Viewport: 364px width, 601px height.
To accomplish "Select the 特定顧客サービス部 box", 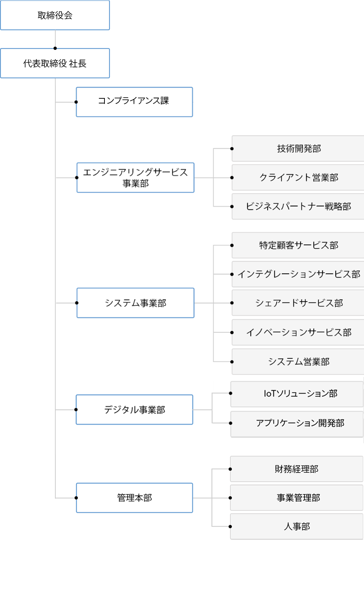I will click(298, 245).
